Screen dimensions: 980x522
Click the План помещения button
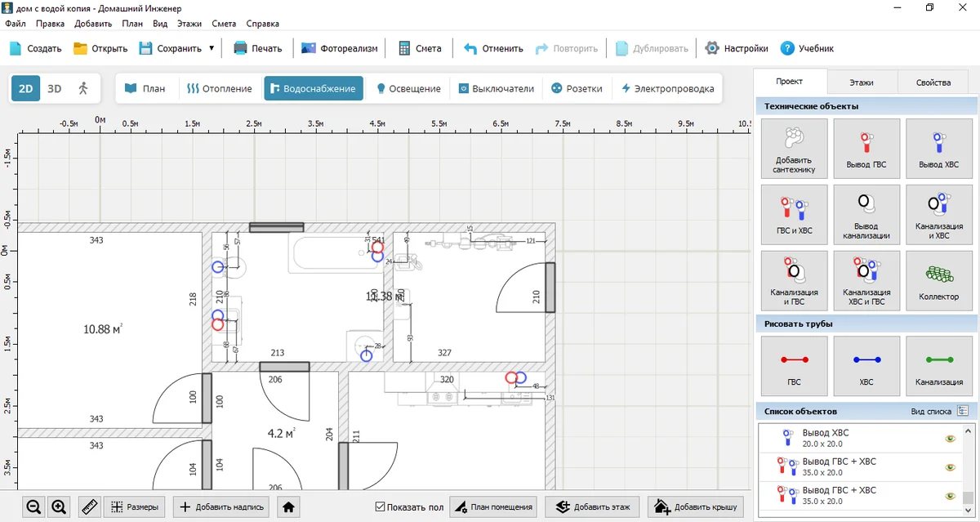493,506
